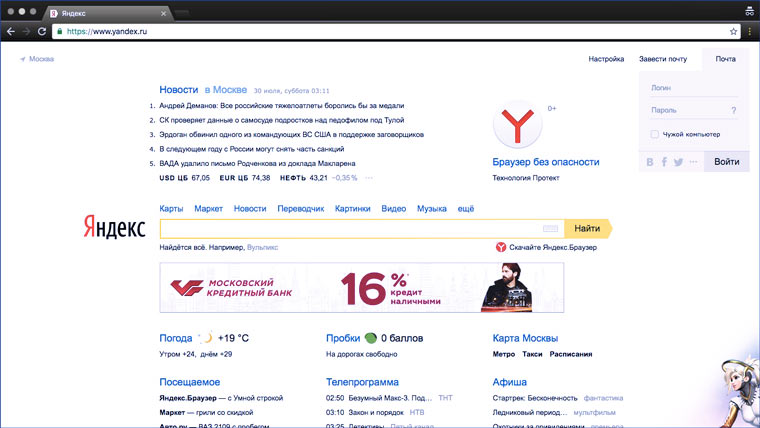Click Расписания link
The width and height of the screenshot is (760, 428).
tap(570, 354)
